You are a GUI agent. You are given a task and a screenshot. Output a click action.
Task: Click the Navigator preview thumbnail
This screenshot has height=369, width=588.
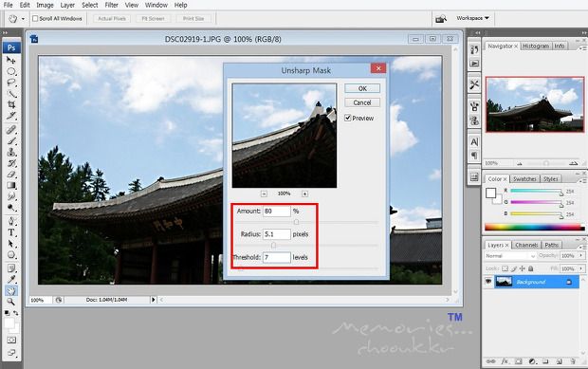click(535, 104)
